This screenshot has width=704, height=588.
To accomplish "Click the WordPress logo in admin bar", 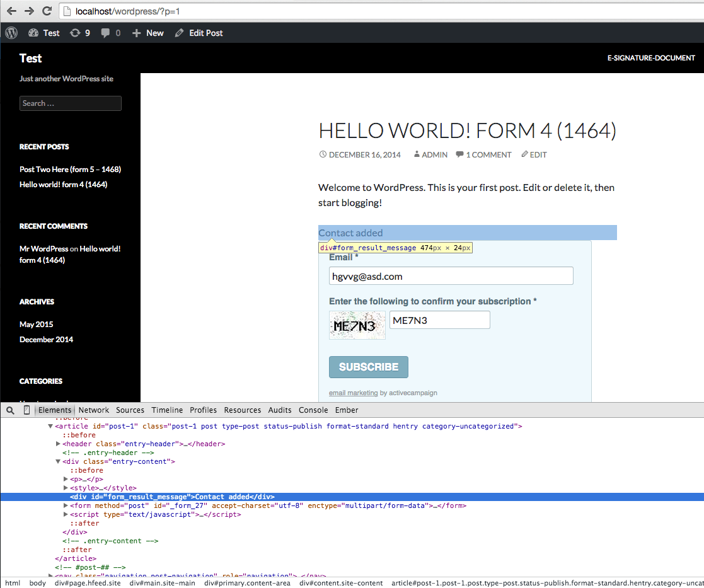I will click(x=11, y=33).
